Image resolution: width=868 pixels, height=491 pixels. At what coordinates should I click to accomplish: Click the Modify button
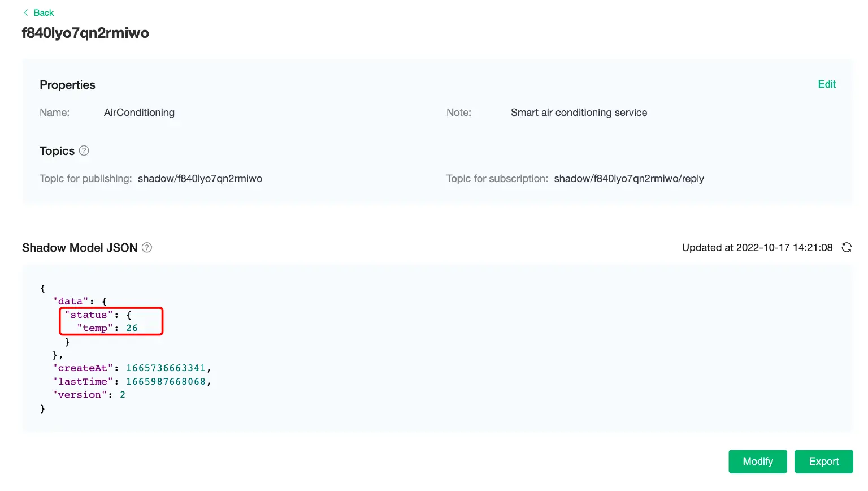[758, 462]
